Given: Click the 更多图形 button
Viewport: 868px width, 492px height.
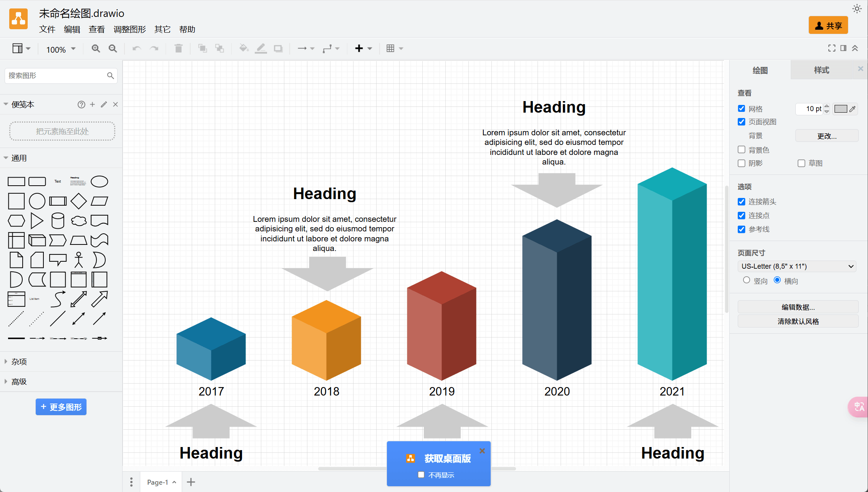Looking at the screenshot, I should [x=61, y=407].
